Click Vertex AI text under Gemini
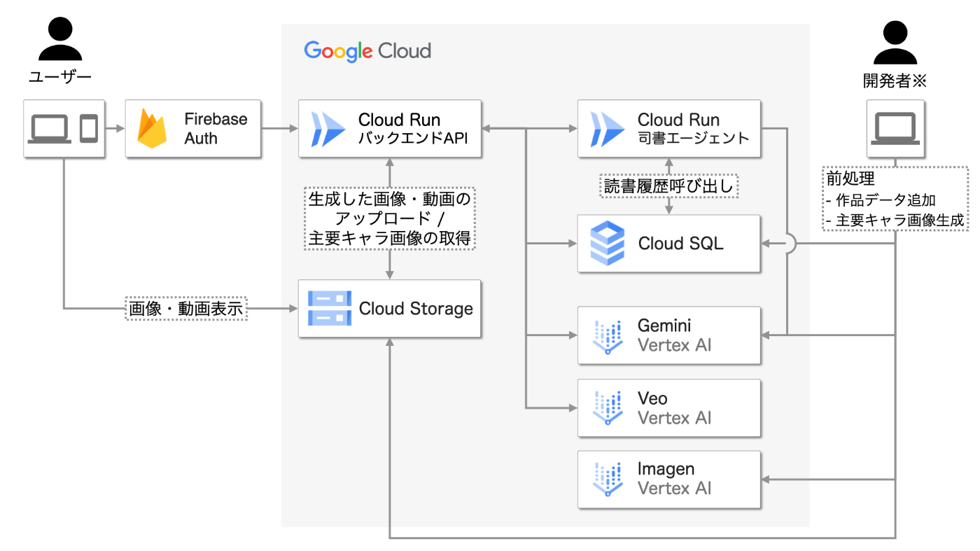 tap(674, 345)
